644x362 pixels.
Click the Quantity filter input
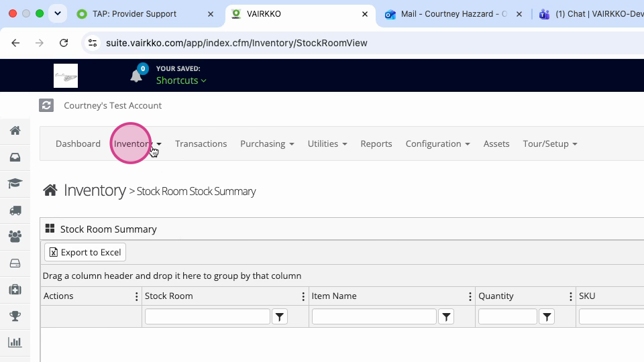(508, 316)
